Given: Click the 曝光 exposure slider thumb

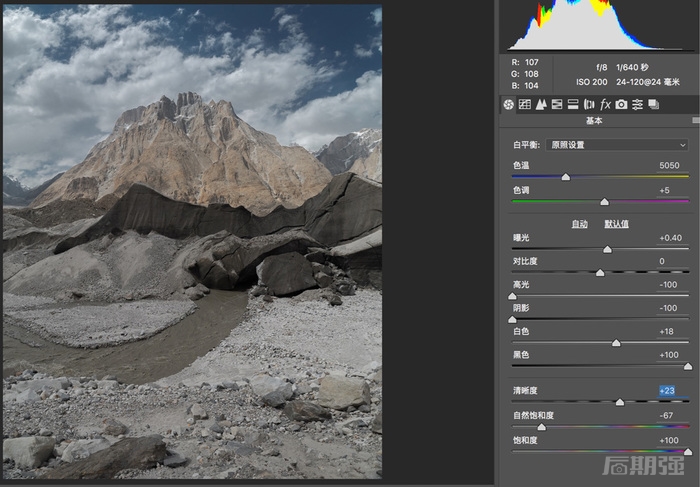Looking at the screenshot, I should (607, 249).
